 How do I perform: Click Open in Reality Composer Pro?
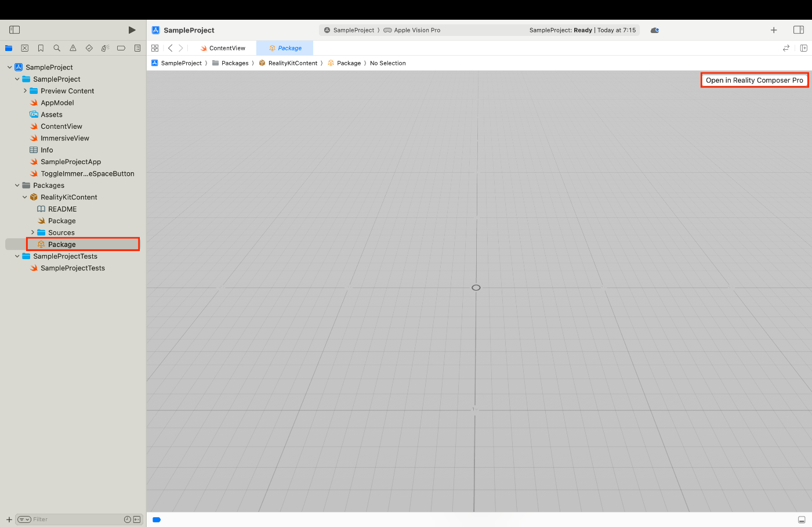(755, 80)
